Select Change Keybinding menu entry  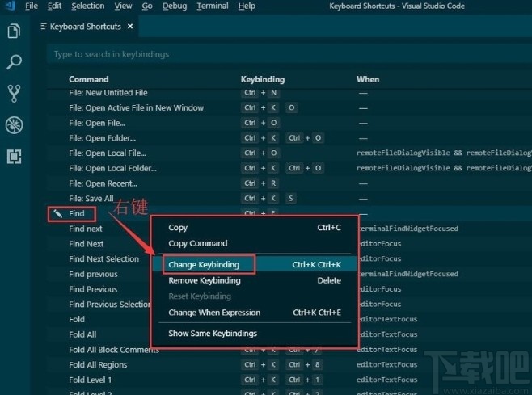pos(255,264)
